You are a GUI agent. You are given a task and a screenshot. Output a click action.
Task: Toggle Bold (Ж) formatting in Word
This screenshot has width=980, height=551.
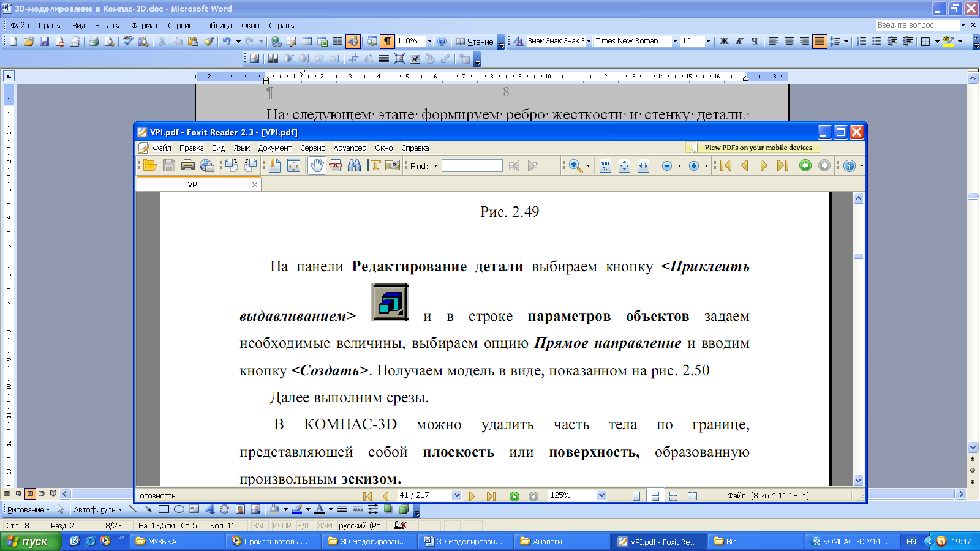pyautogui.click(x=724, y=41)
